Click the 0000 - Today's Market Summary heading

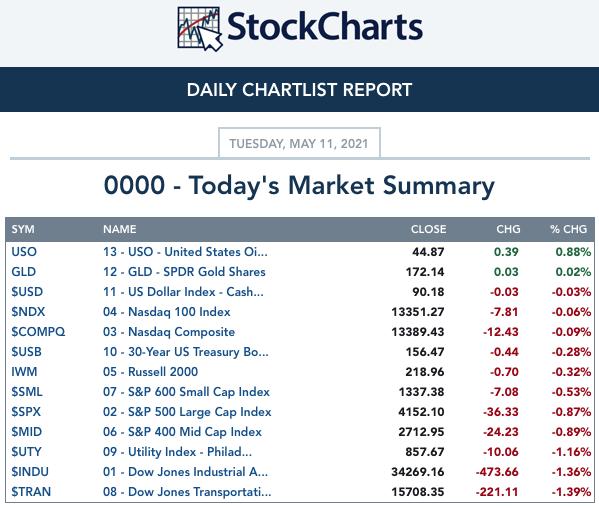tap(299, 186)
